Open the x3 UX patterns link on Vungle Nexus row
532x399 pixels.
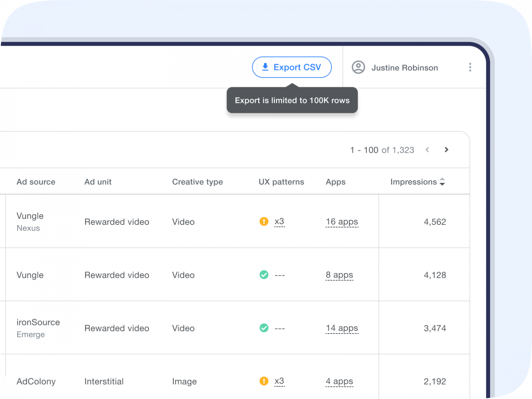[279, 221]
